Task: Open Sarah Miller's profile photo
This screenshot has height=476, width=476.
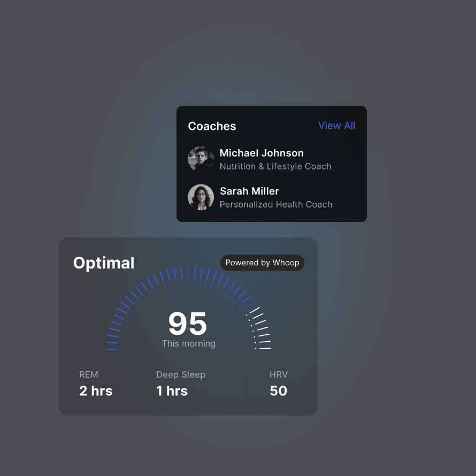Action: coord(201,197)
